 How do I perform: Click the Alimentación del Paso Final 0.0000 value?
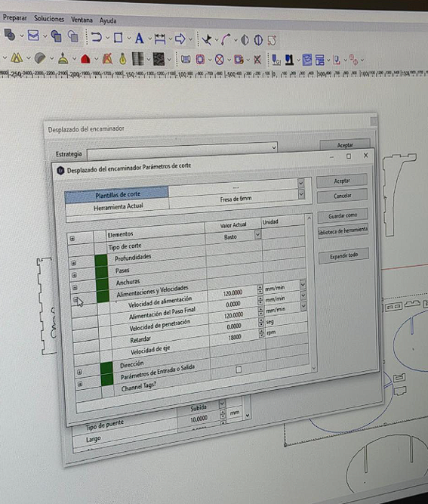[x=233, y=304]
